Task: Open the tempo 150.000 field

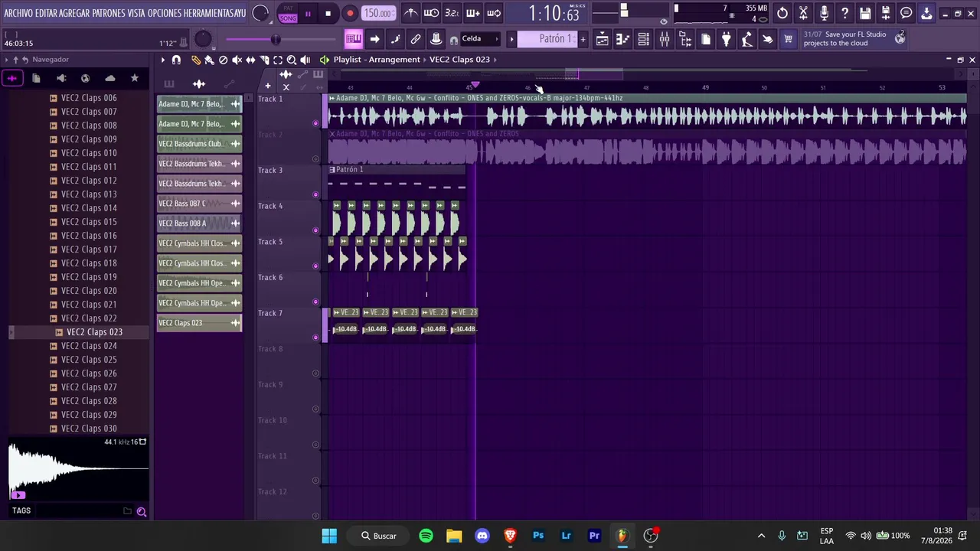Action: (378, 13)
